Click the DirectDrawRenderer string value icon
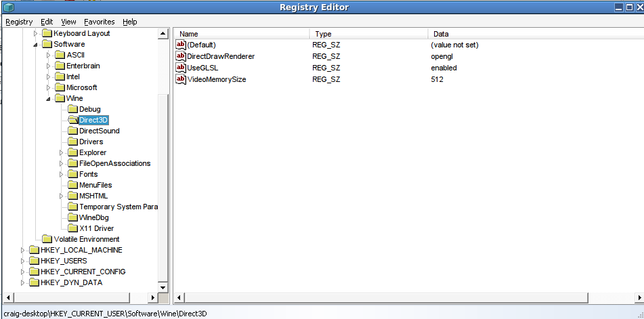Image resolution: width=644 pixels, height=319 pixels. click(181, 56)
